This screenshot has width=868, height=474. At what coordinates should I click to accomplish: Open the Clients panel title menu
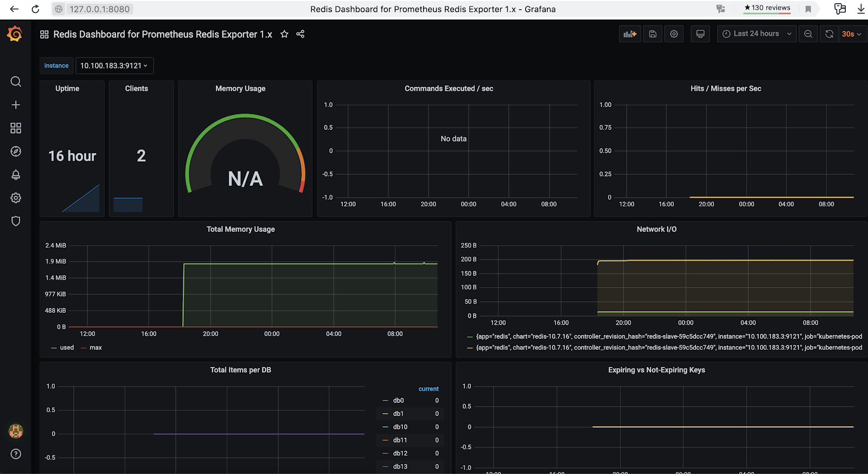136,89
